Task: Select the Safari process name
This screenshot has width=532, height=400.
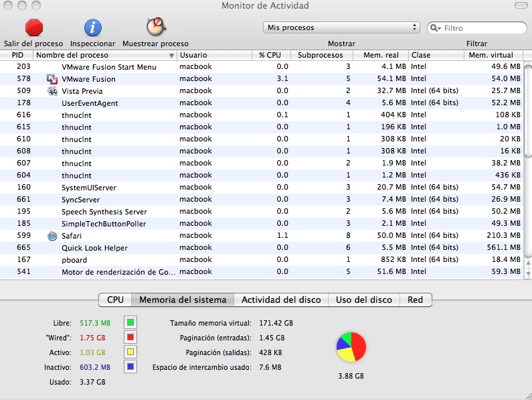Action: pos(72,236)
